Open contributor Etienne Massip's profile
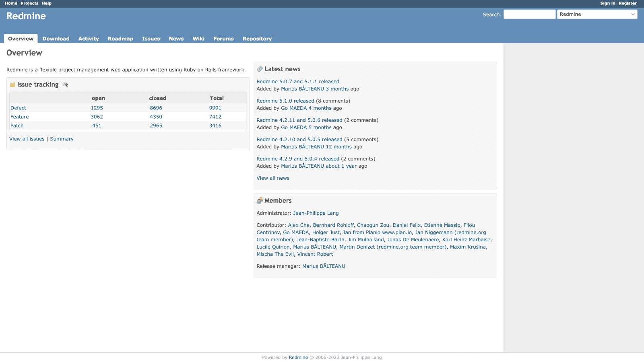The height and width of the screenshot is (362, 644). pyautogui.click(x=442, y=225)
